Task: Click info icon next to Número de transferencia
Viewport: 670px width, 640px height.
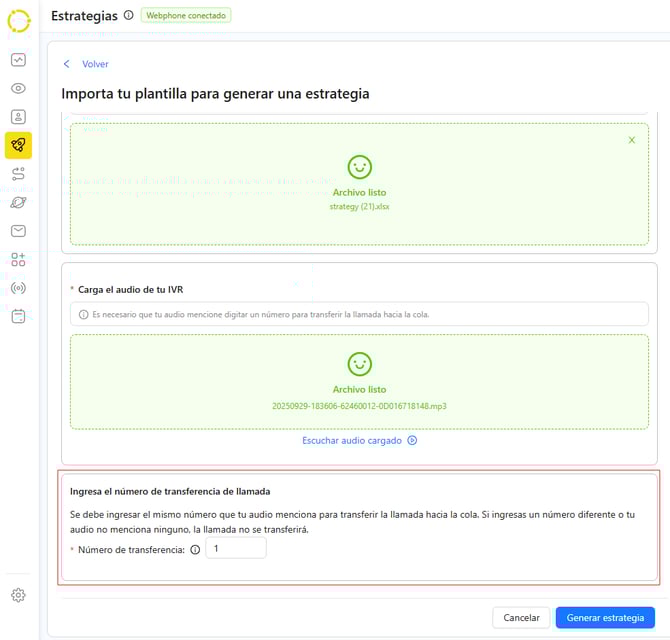Action: tap(195, 549)
